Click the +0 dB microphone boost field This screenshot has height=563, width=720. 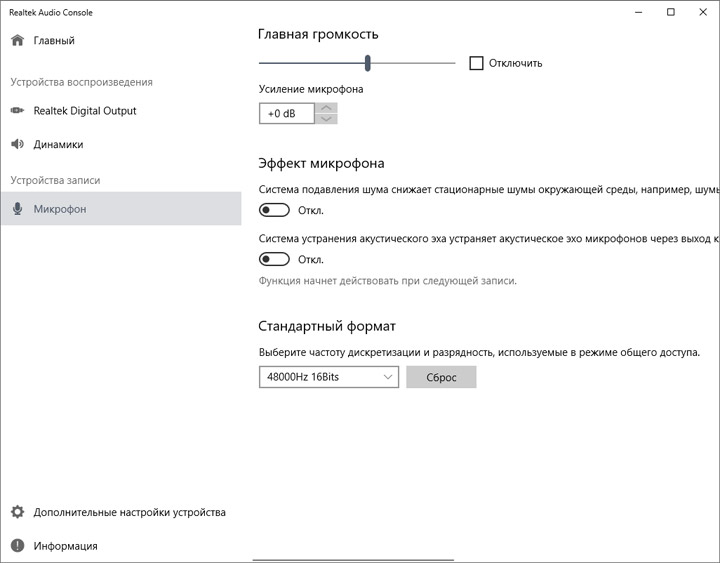[285, 114]
